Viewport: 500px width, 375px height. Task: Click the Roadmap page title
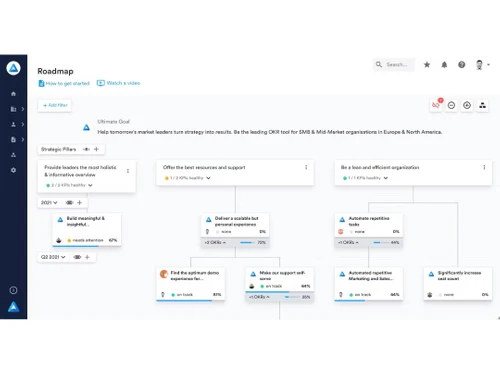[55, 71]
